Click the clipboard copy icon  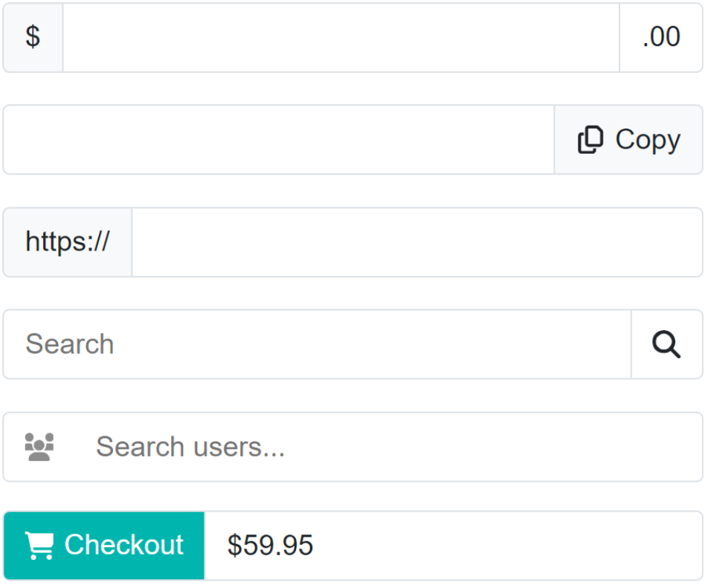click(x=590, y=140)
